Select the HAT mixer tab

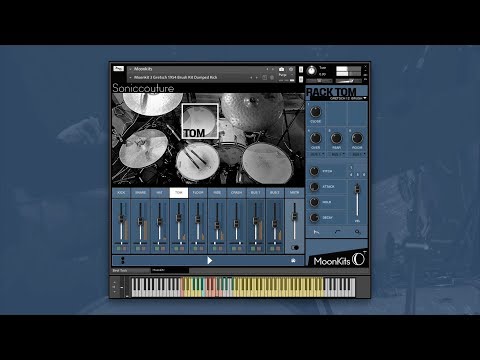click(160, 193)
